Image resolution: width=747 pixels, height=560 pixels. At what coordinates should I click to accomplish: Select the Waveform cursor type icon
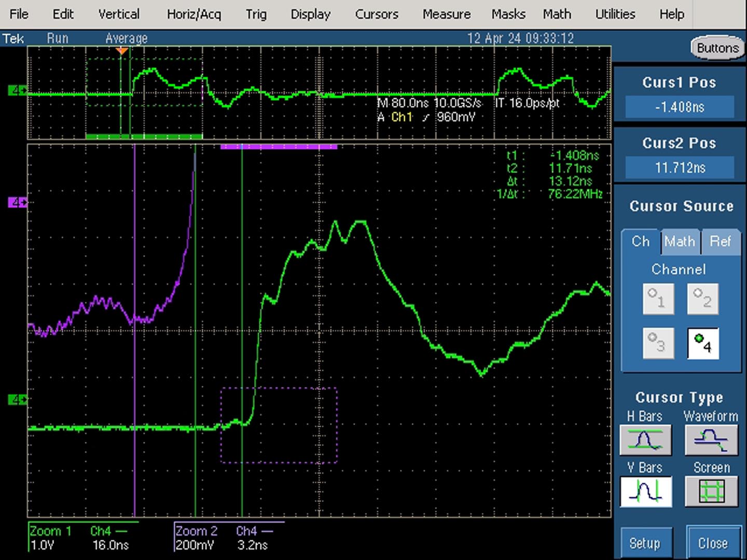pyautogui.click(x=711, y=440)
